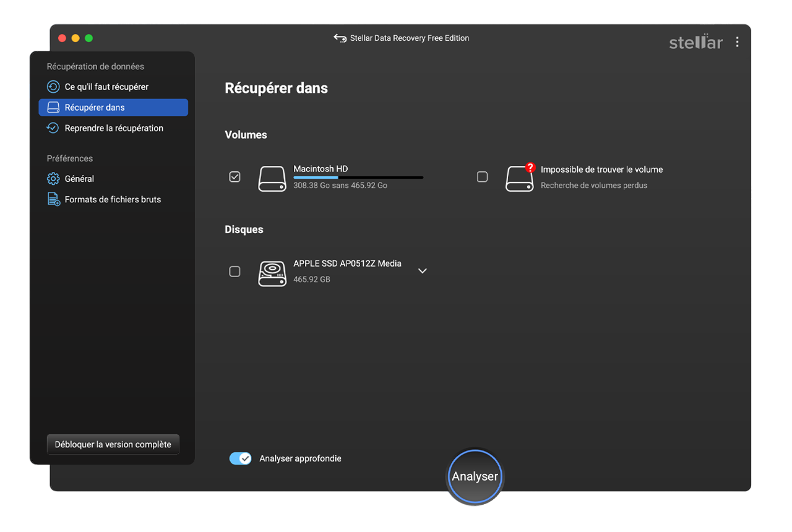Click the resume icon beside Reprendre la récupération

click(53, 128)
